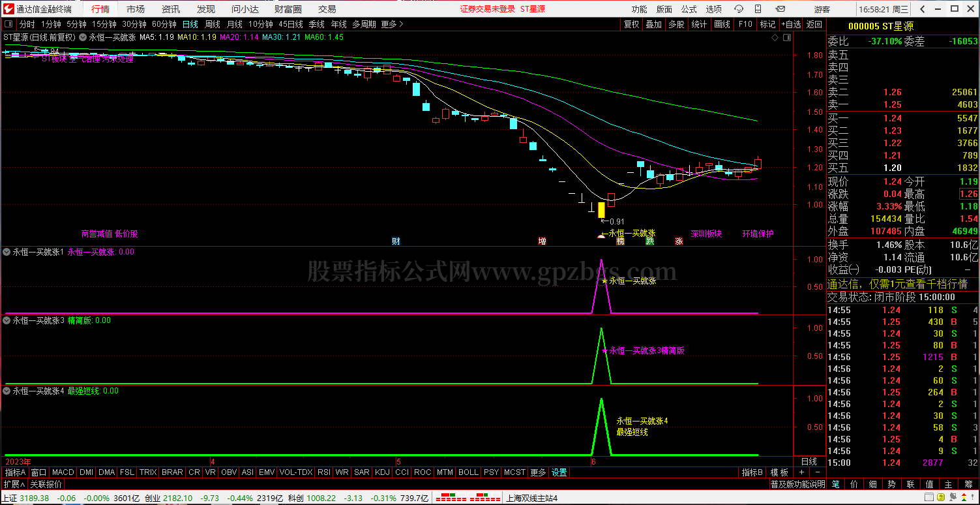Open the 选项 menu

pos(714,9)
